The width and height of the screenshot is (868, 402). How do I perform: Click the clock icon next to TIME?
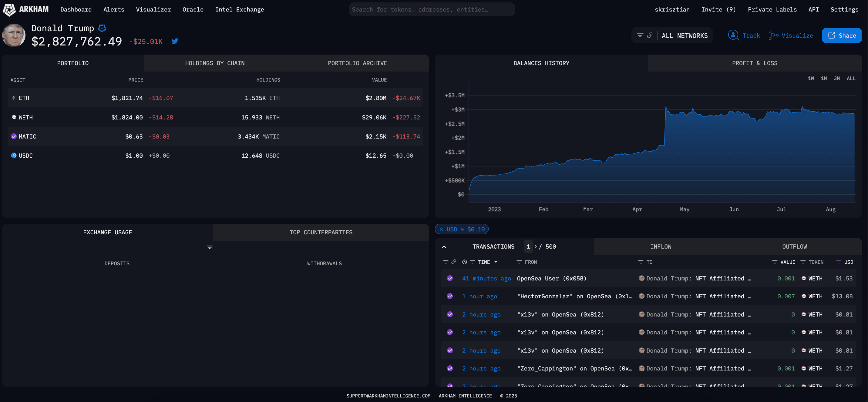(464, 262)
